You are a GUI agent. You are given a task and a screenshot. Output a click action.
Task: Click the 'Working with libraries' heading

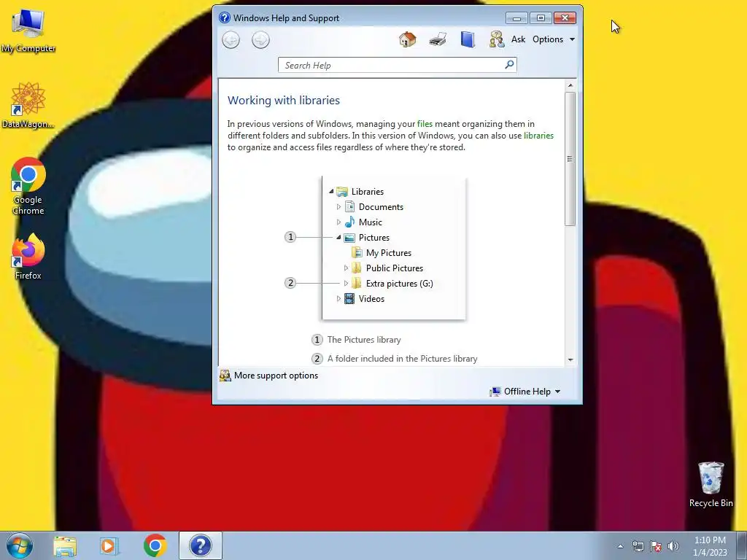click(x=284, y=101)
